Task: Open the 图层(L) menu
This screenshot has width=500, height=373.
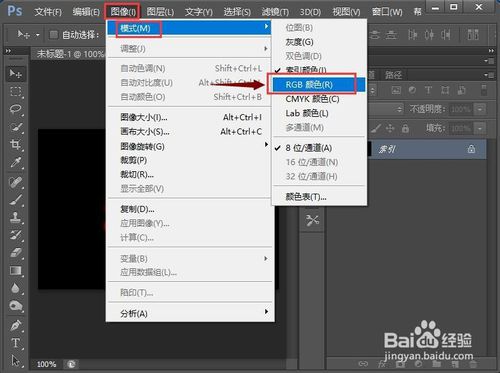Action: [160, 12]
